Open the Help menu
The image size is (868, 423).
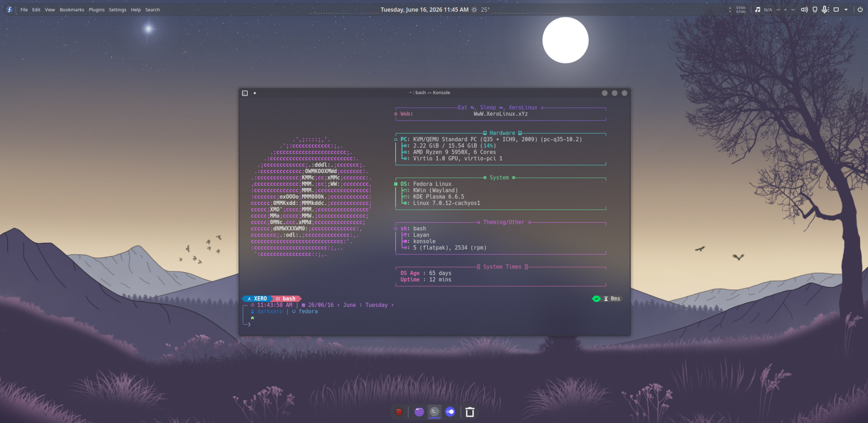(x=136, y=10)
